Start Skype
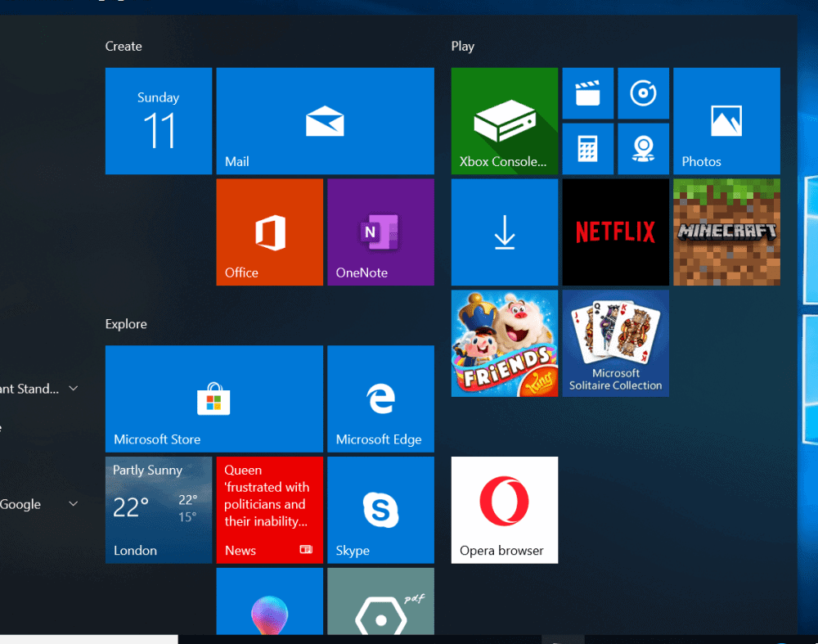The width and height of the screenshot is (818, 644). coord(380,510)
